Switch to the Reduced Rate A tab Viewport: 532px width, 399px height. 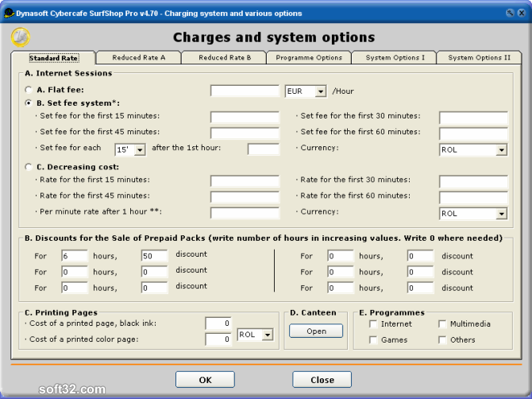[139, 58]
